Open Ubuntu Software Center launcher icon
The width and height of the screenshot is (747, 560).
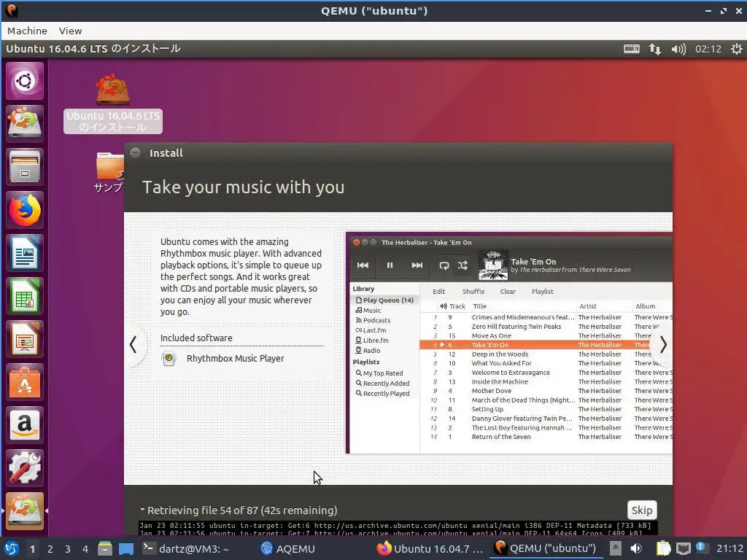pos(25,382)
